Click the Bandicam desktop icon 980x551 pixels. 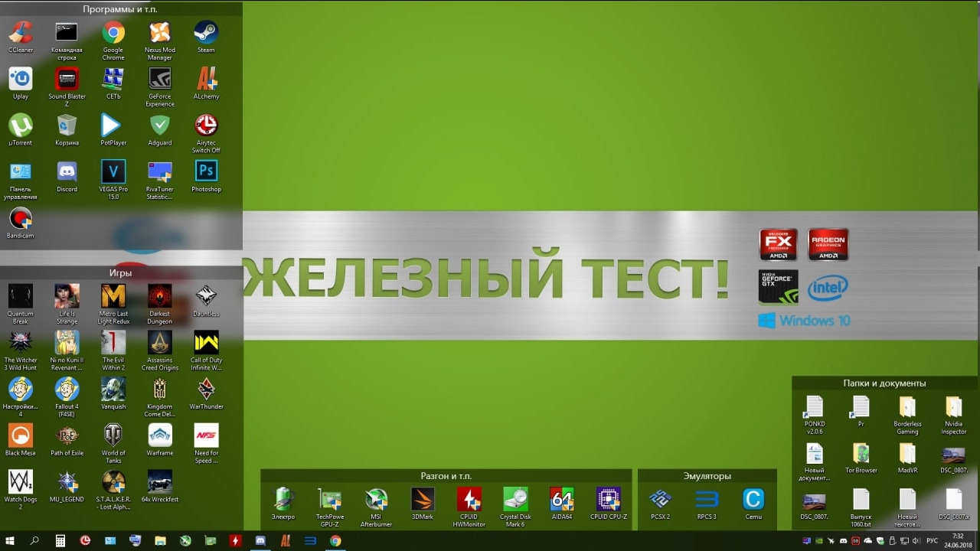coord(21,220)
